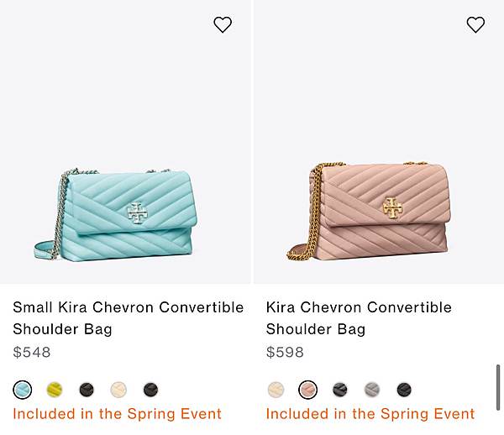
Task: Choose selected pink swatch under $598 bag
Action: click(x=308, y=390)
